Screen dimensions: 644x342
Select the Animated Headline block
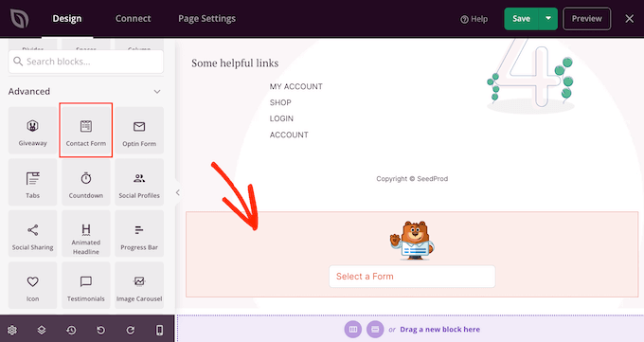point(86,234)
